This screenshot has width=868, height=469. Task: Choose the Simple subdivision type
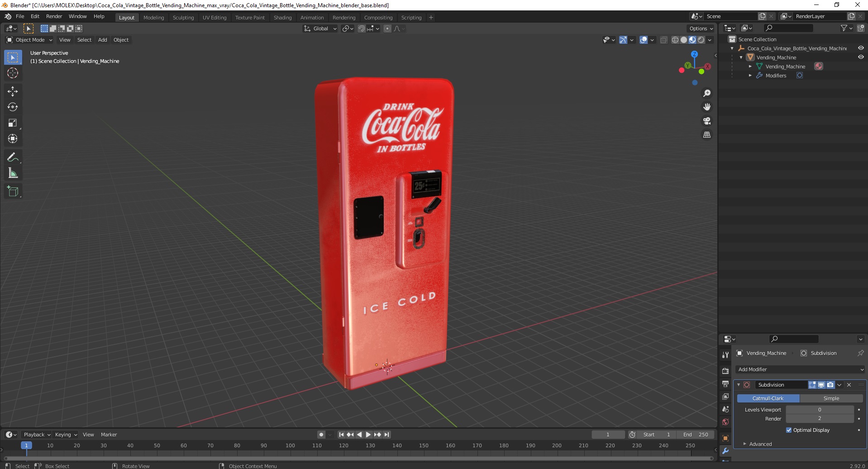[x=831, y=398]
